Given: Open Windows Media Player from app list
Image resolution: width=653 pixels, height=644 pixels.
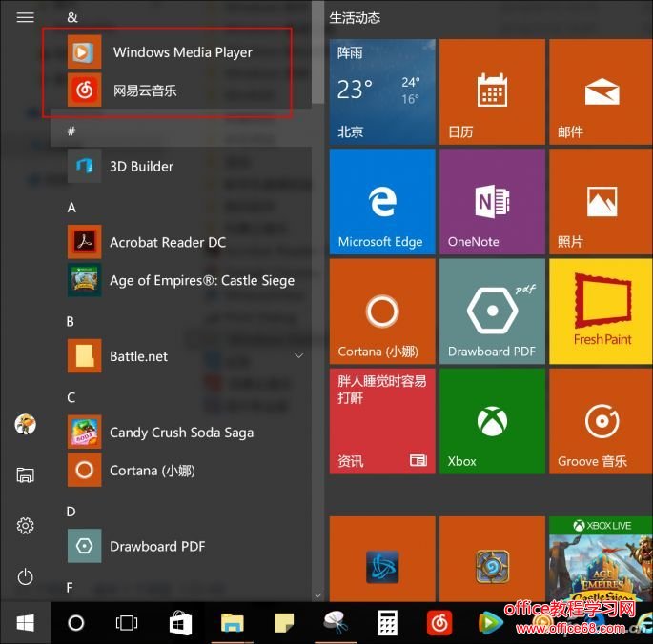Looking at the screenshot, I should [181, 52].
